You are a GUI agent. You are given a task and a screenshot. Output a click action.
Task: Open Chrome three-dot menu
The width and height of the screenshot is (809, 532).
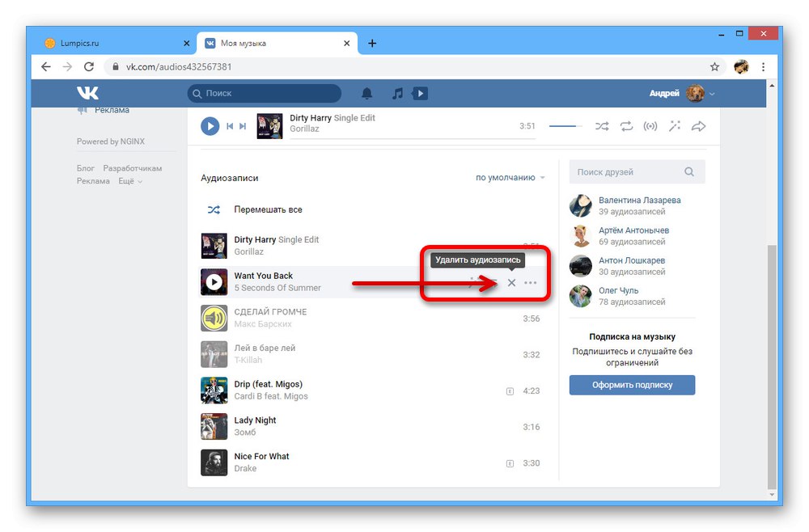[763, 66]
